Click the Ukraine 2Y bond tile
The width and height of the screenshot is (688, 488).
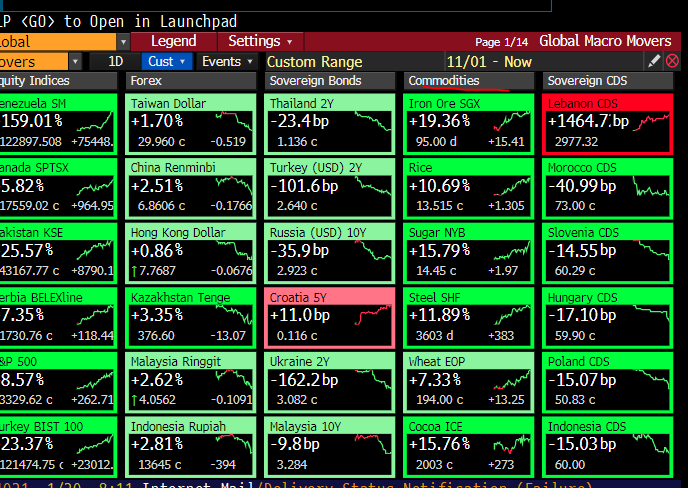point(330,382)
